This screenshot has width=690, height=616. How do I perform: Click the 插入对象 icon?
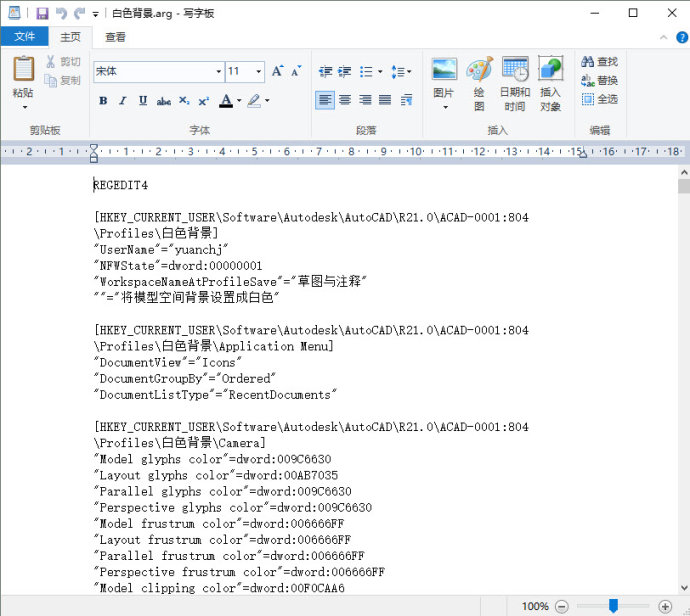[551, 70]
